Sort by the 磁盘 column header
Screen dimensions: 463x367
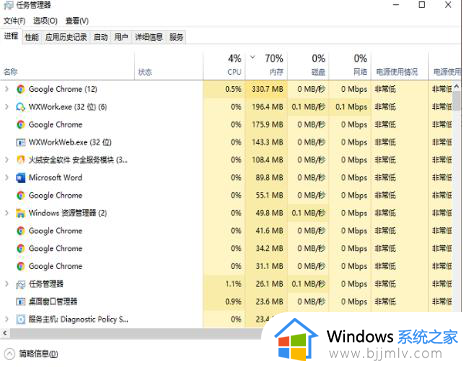pyautogui.click(x=308, y=66)
